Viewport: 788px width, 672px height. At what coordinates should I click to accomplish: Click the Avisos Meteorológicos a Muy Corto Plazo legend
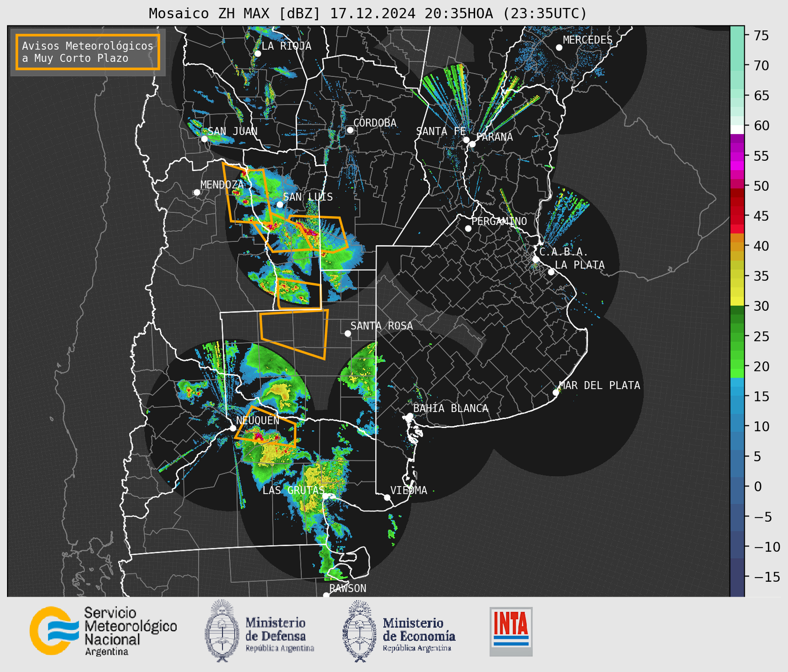click(88, 52)
